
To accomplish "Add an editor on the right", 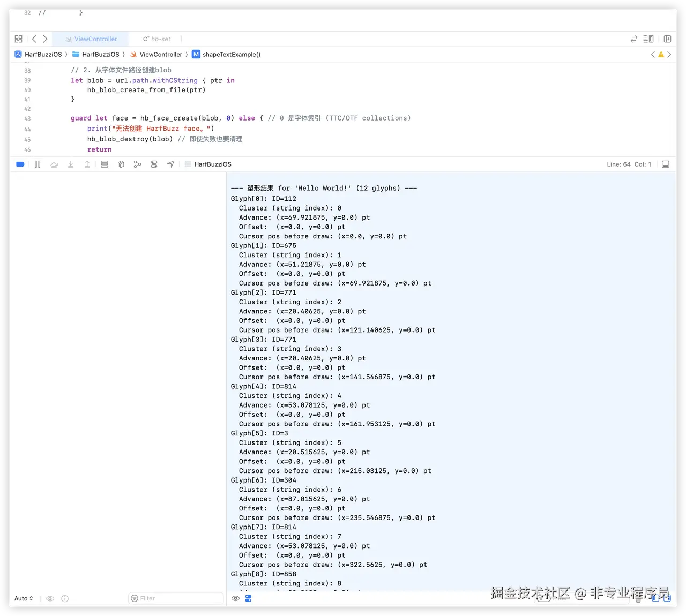I will coord(667,39).
